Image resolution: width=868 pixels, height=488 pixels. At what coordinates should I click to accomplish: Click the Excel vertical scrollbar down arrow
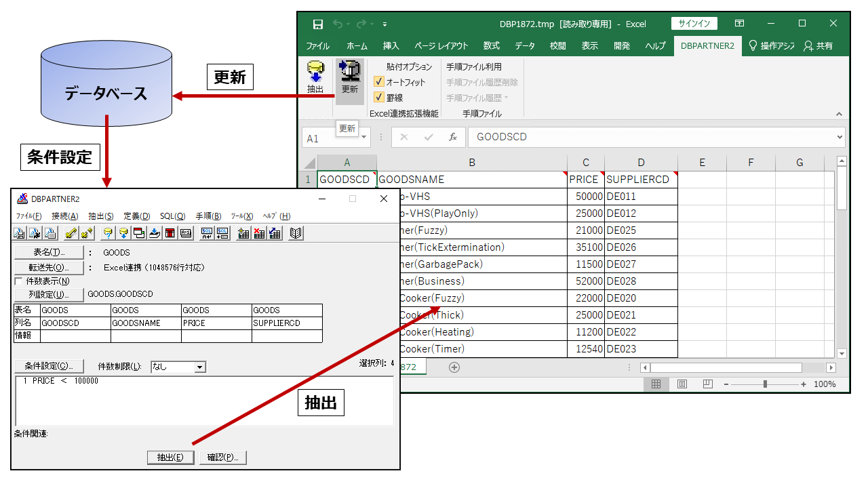[842, 353]
